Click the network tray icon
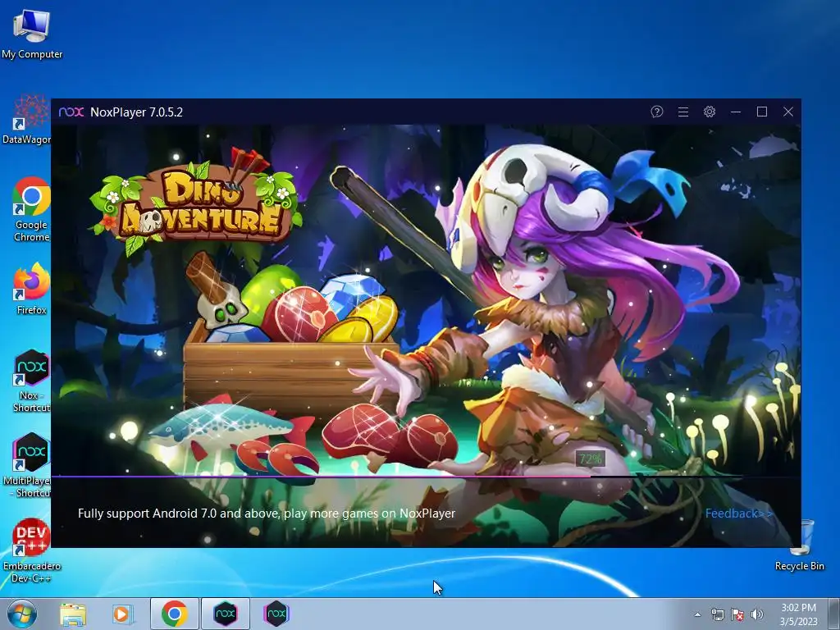The width and height of the screenshot is (840, 630). 717,614
